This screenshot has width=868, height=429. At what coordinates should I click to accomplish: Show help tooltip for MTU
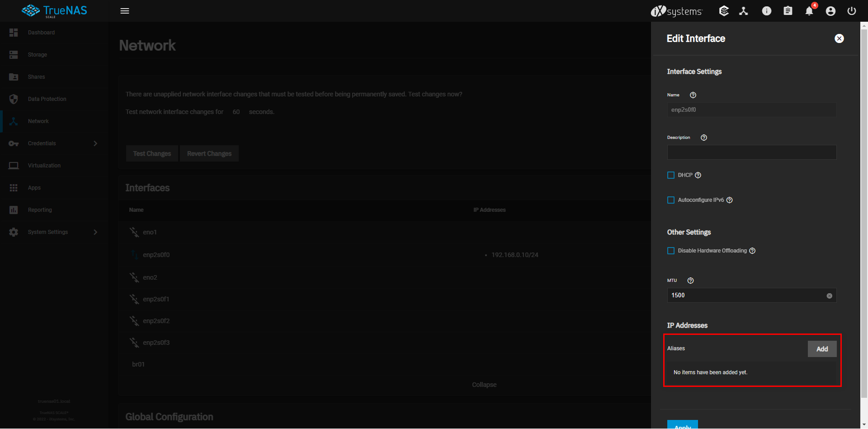coord(690,281)
